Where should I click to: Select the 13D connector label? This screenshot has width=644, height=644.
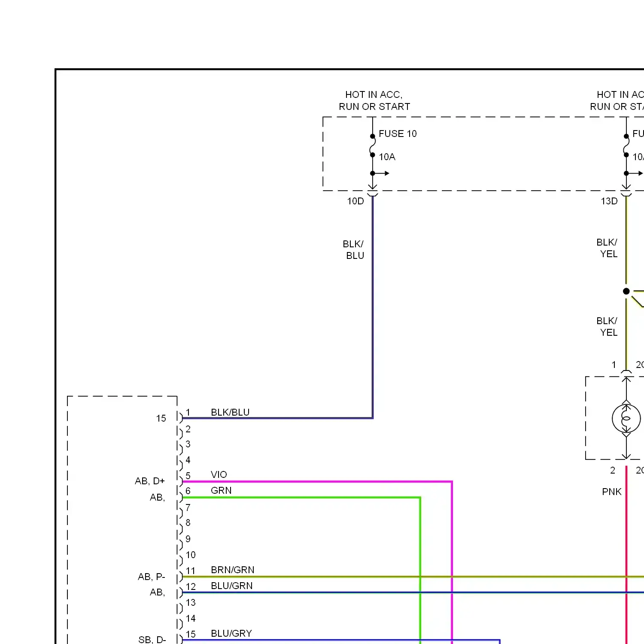(609, 201)
